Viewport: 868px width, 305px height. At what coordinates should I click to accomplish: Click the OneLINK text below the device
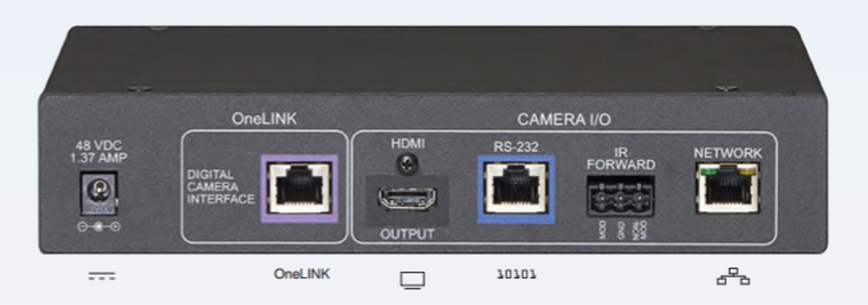click(x=302, y=275)
